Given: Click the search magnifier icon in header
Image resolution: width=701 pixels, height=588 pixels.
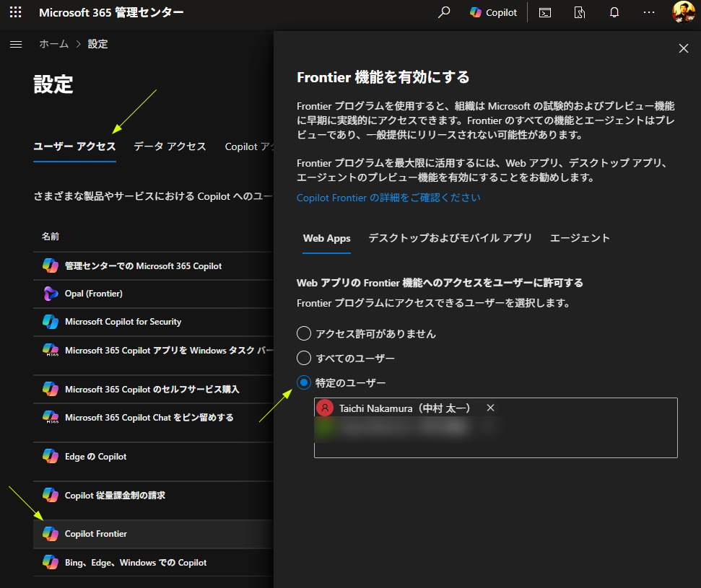Looking at the screenshot, I should coord(444,12).
